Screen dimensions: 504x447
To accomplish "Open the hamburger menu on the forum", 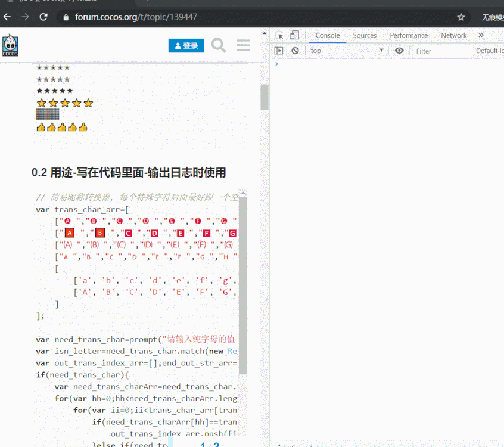I will click(x=242, y=45).
